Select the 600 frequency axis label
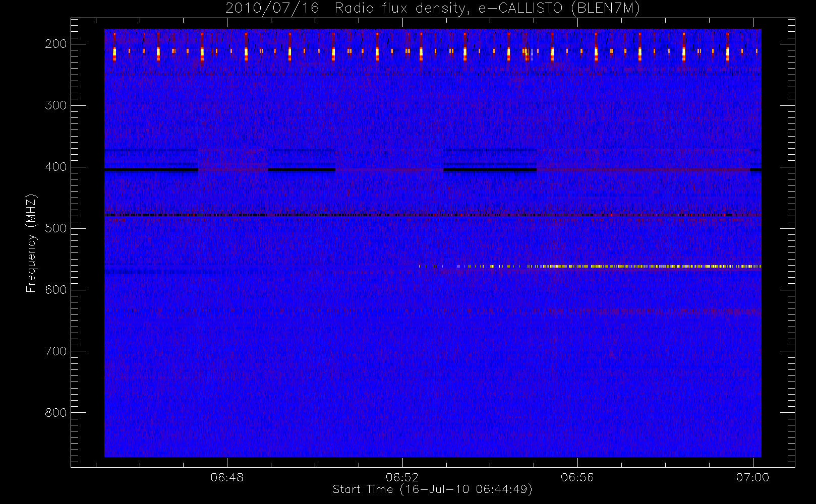The height and width of the screenshot is (504, 816). (56, 290)
